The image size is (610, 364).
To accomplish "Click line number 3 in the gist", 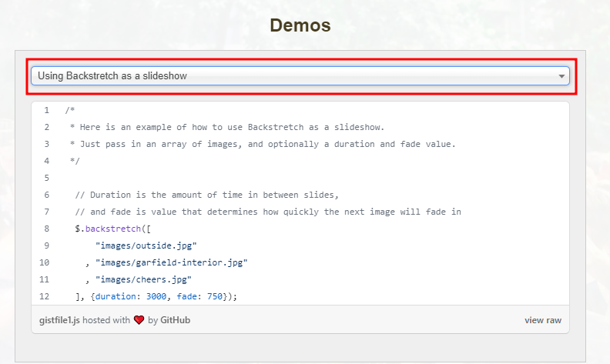I will click(46, 144).
